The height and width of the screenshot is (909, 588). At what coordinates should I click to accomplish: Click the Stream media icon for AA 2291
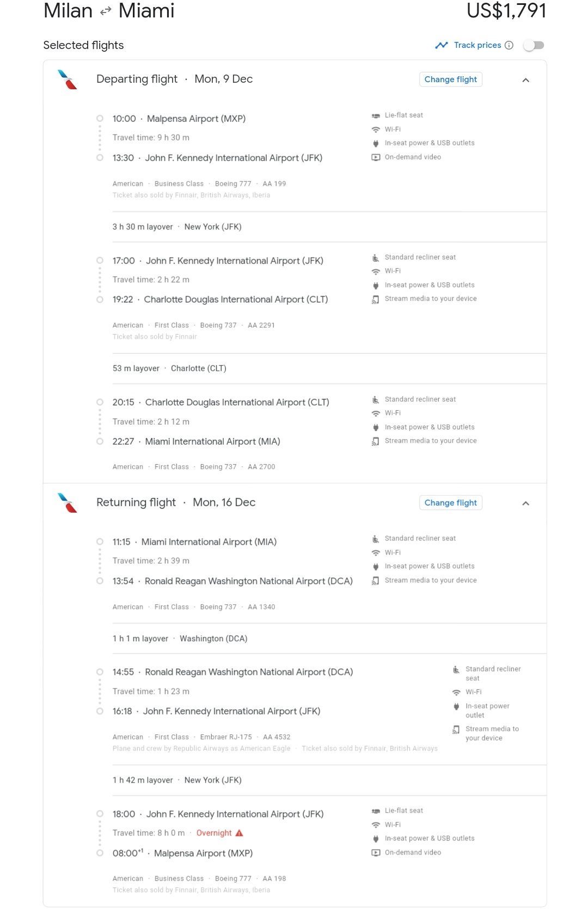376,299
